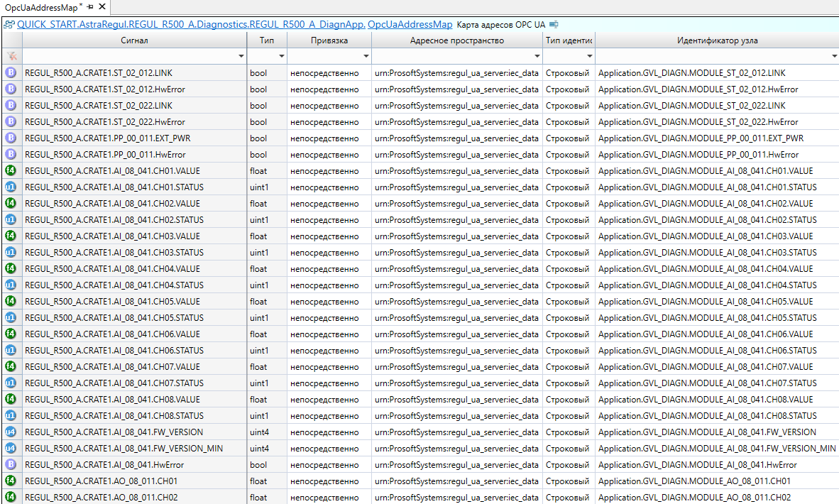Open the Тип column filter dropdown
The height and width of the screenshot is (504, 839).
pyautogui.click(x=281, y=56)
